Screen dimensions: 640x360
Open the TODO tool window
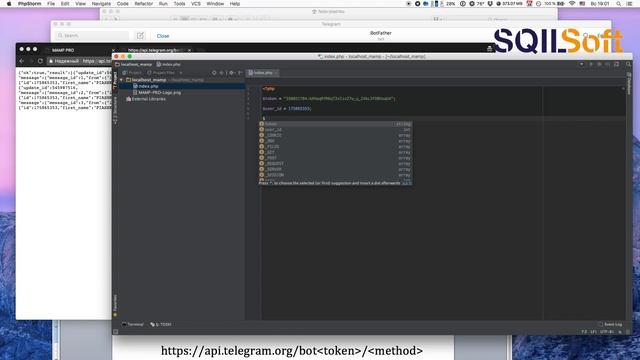(x=161, y=324)
